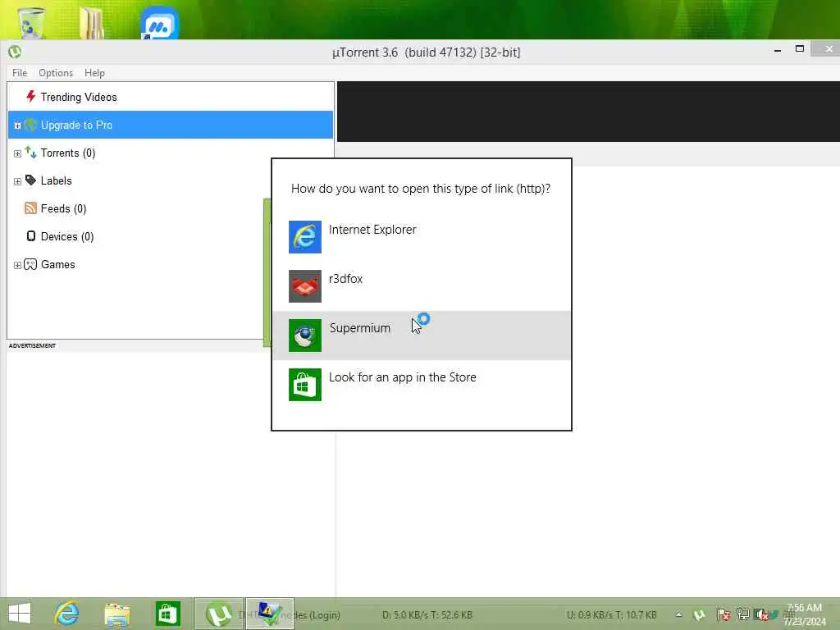This screenshot has height=630, width=840.
Task: Expand the Games tree node
Action: point(17,265)
